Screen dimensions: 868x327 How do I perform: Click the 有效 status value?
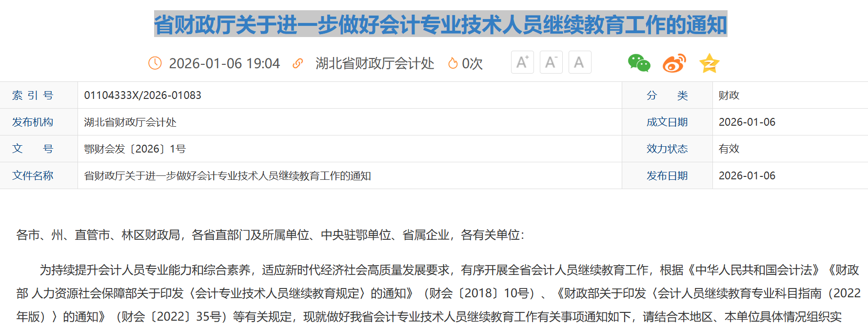729,149
